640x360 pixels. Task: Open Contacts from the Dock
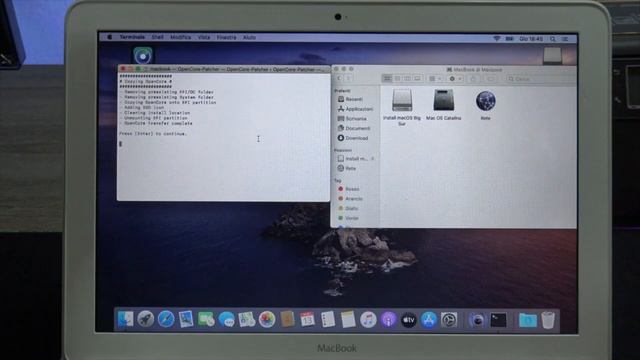[287, 319]
